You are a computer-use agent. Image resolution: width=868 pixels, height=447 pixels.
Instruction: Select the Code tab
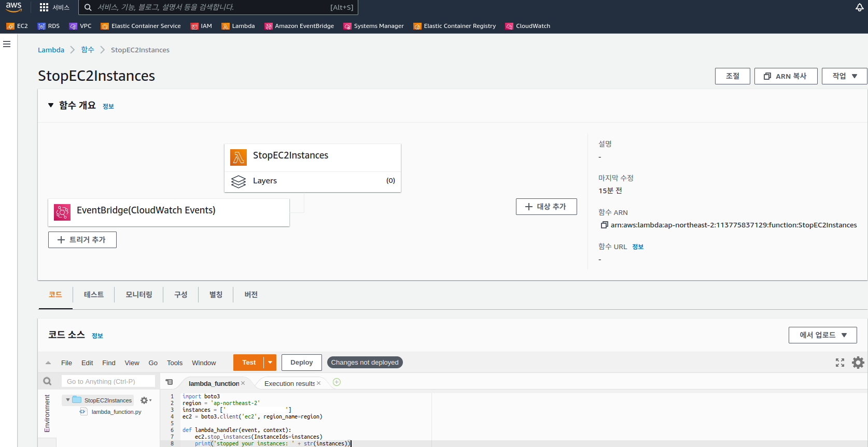pyautogui.click(x=55, y=295)
